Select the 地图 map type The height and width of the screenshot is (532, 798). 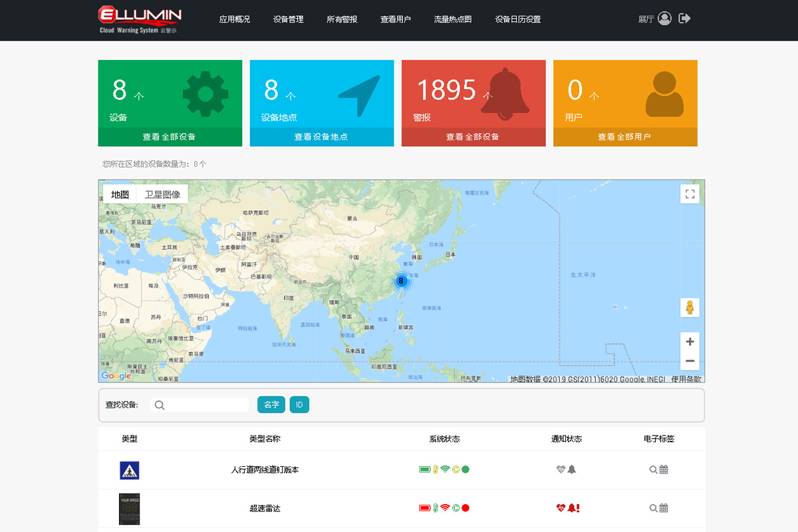click(x=120, y=195)
